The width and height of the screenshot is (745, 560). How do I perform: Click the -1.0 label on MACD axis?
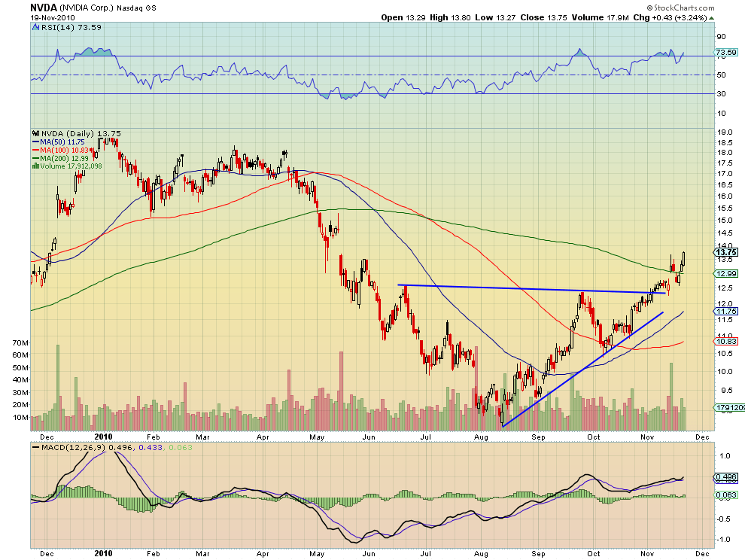724,540
